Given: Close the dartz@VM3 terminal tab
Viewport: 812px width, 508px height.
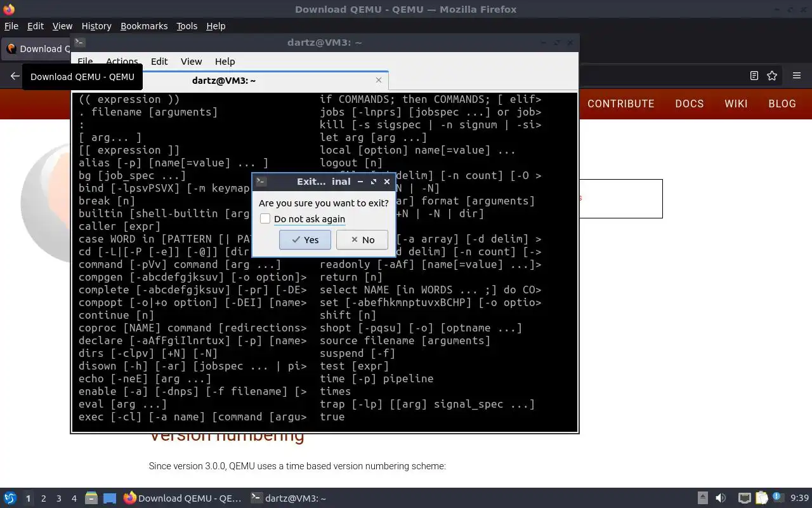Looking at the screenshot, I should point(379,80).
